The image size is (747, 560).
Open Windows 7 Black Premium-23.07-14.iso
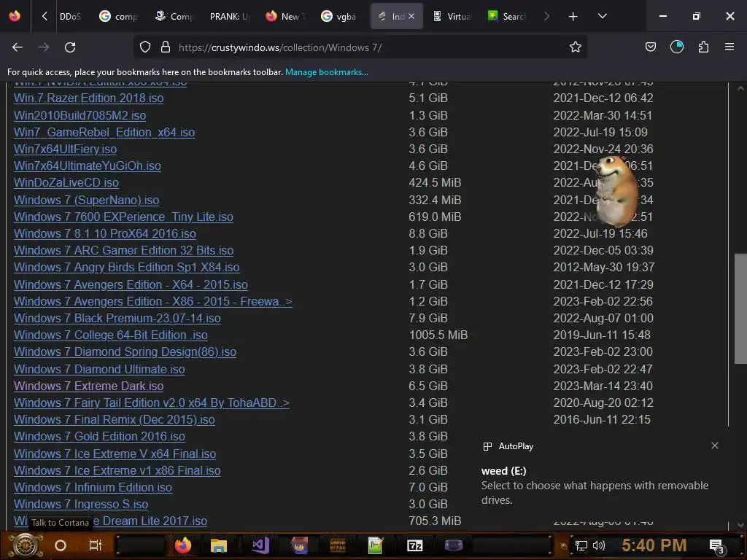pos(117,318)
